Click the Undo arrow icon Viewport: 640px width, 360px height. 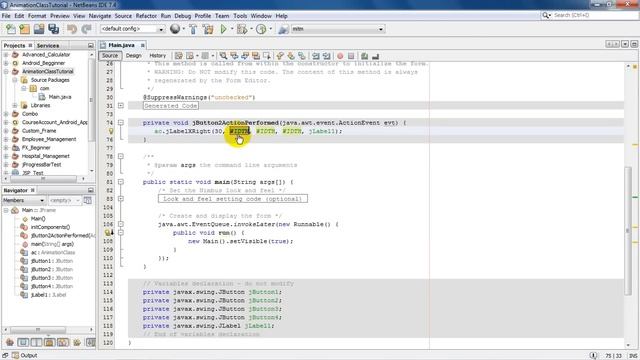pyautogui.click(x=72, y=29)
